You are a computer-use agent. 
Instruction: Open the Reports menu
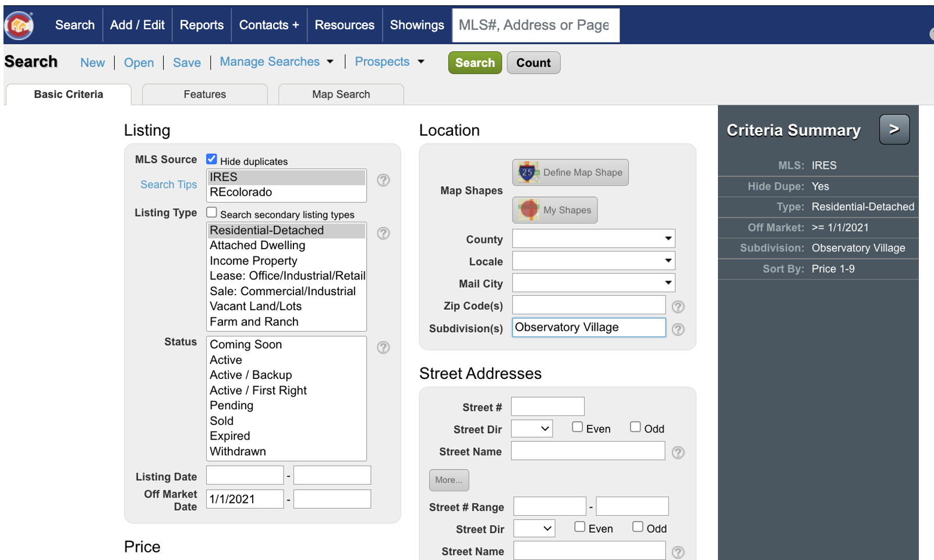coord(201,25)
